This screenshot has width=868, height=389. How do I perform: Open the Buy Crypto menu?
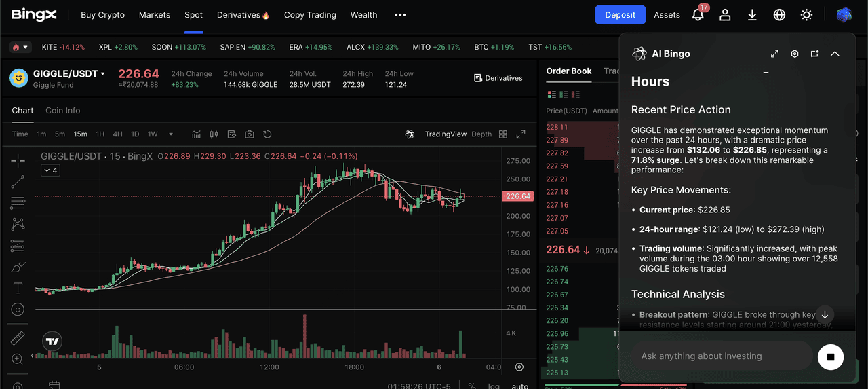tap(102, 14)
